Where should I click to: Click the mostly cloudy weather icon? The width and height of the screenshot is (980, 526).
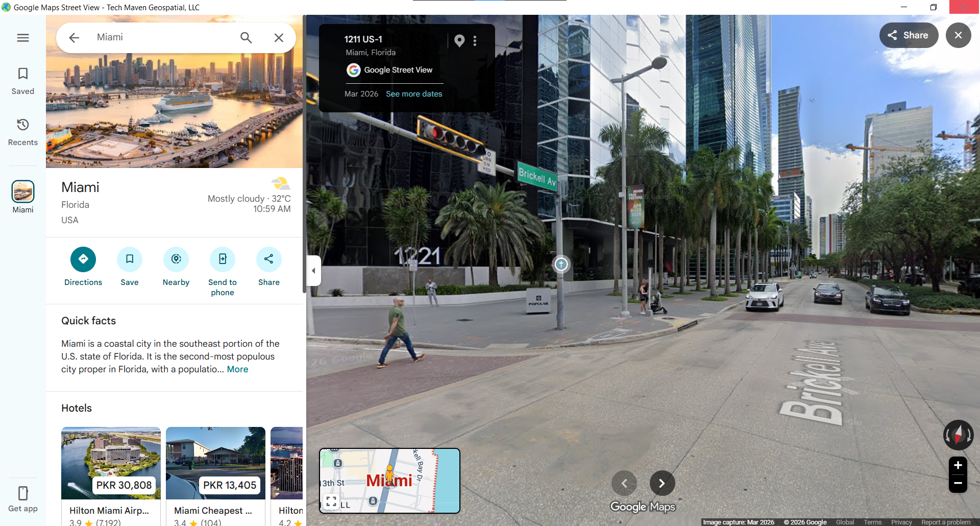280,183
